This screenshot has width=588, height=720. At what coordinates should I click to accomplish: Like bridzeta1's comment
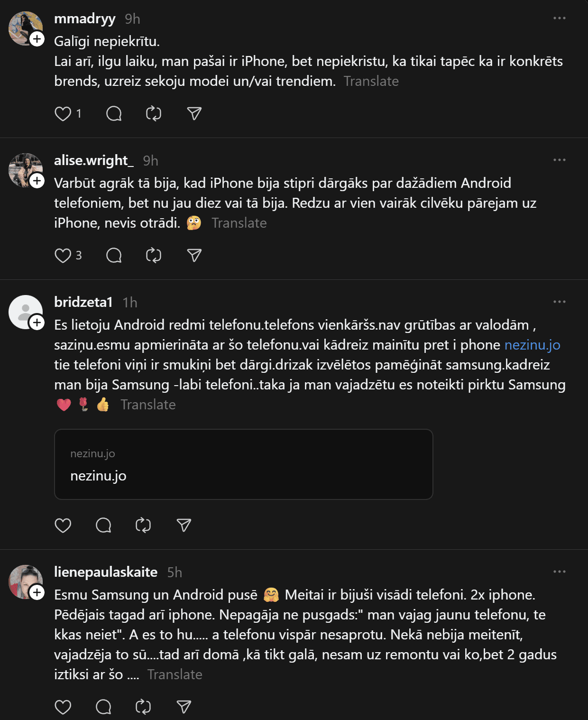pyautogui.click(x=63, y=526)
